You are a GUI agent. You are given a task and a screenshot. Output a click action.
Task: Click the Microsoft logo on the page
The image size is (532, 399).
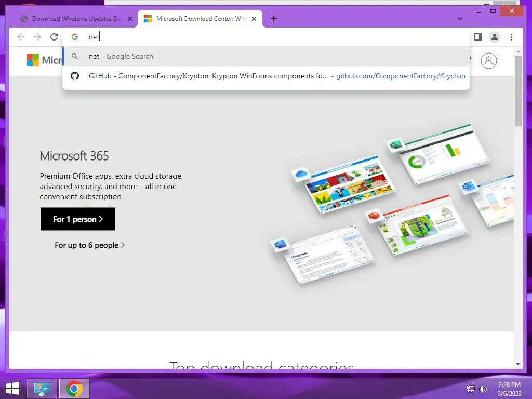coord(45,60)
